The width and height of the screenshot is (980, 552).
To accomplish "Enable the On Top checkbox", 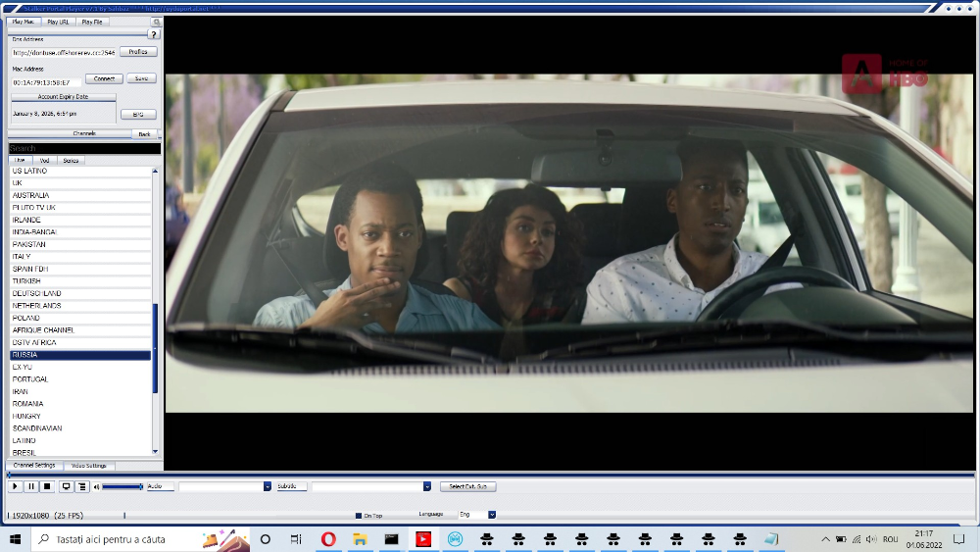I will (359, 516).
